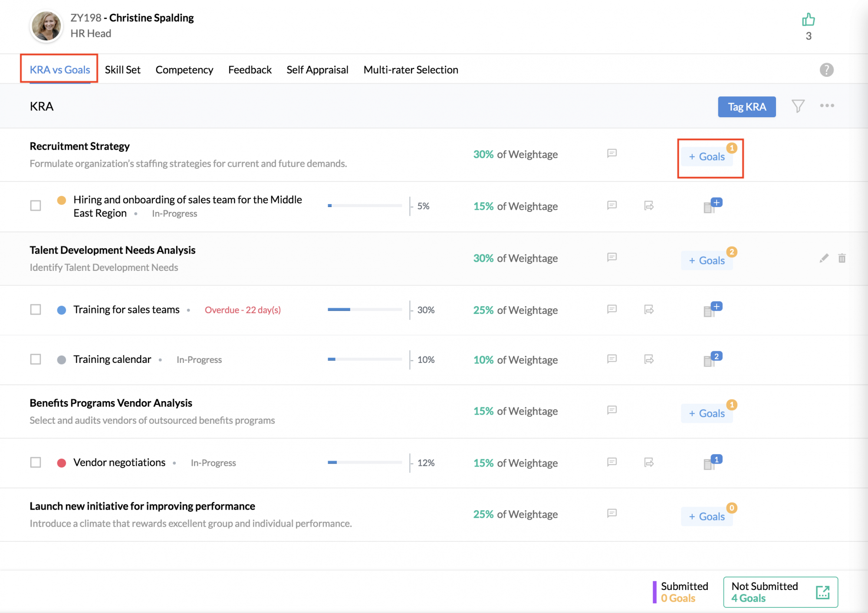Open the three-dots more options menu
Image resolution: width=868 pixels, height=613 pixels.
(x=827, y=106)
